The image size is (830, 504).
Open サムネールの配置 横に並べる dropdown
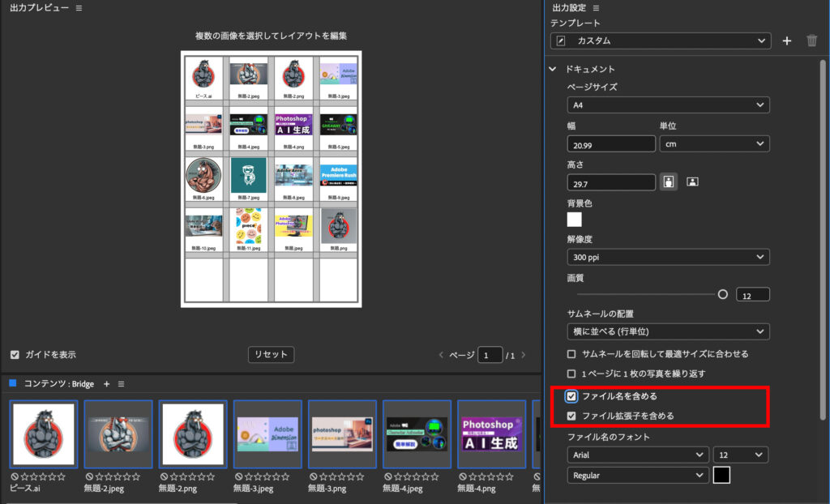(x=669, y=331)
